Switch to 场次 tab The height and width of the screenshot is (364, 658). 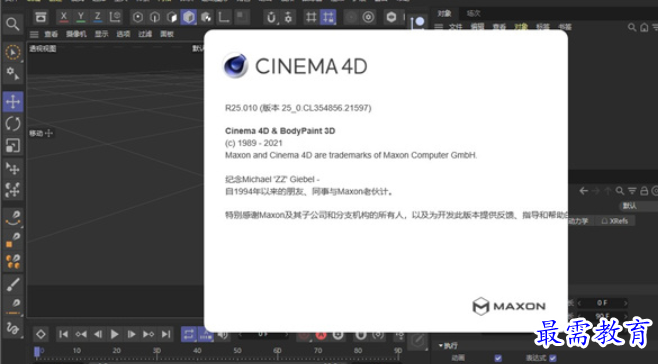[474, 13]
